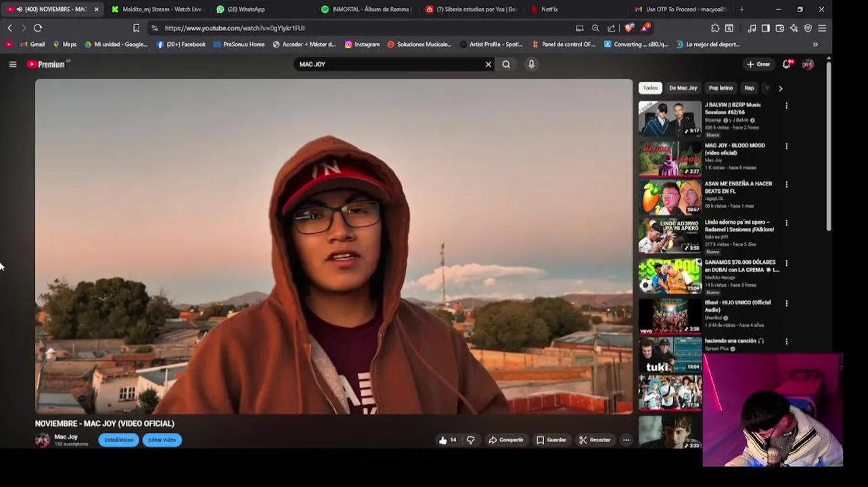
Task: Open options for Lindo adorno video
Action: 786,223
